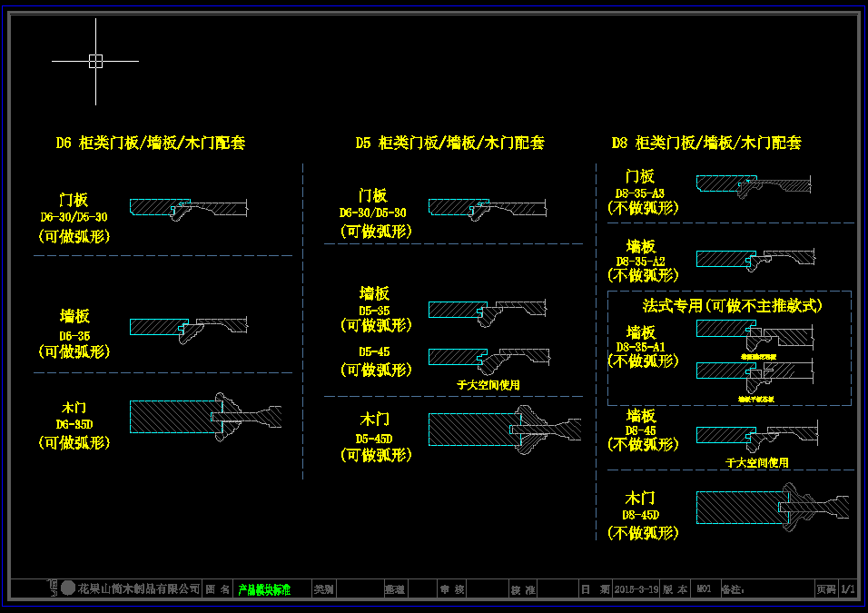Screen dimensions: 868x613
Task: Click the D6 柜类门板/墙板/木门配套 heading
Action: click(151, 143)
